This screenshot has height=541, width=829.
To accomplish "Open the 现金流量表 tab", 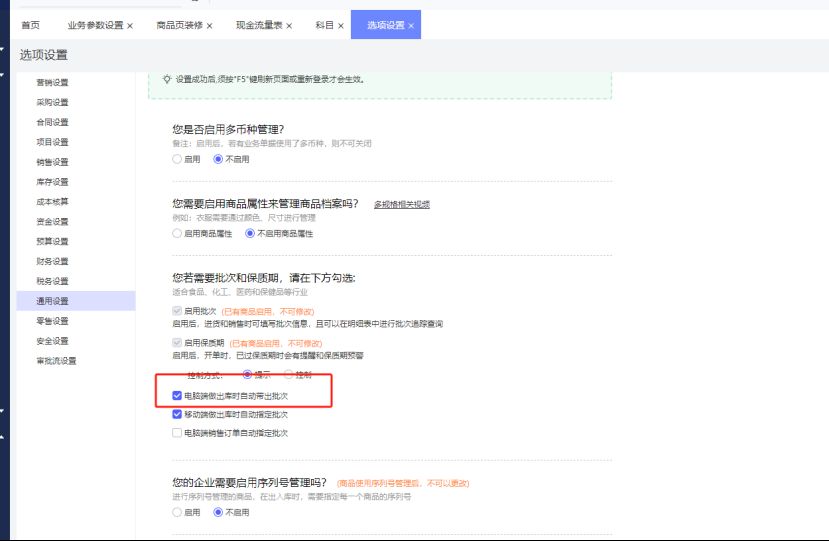I will pos(259,25).
